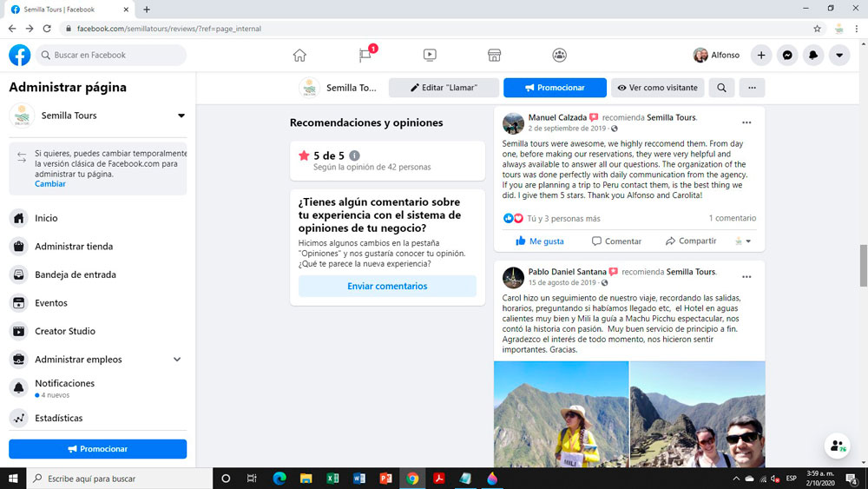Open options menu on Manuel Calzada's review
Image resolution: width=868 pixels, height=489 pixels.
(x=746, y=122)
